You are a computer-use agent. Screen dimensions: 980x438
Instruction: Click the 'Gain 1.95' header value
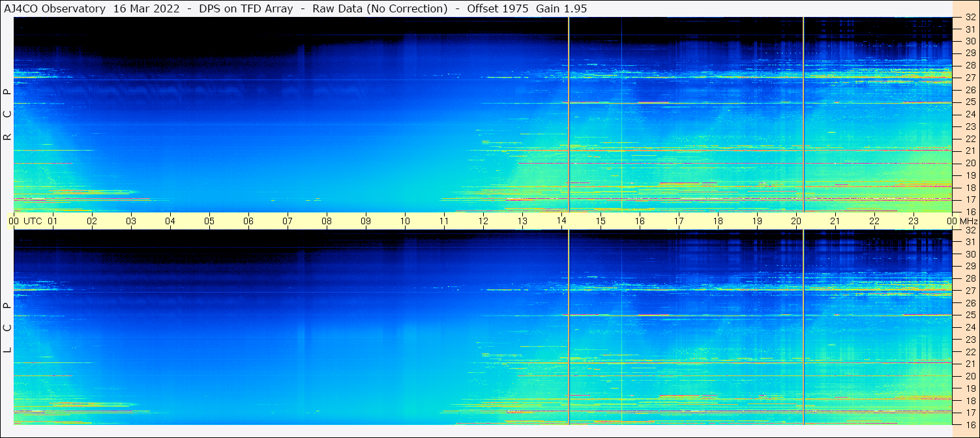coord(561,8)
